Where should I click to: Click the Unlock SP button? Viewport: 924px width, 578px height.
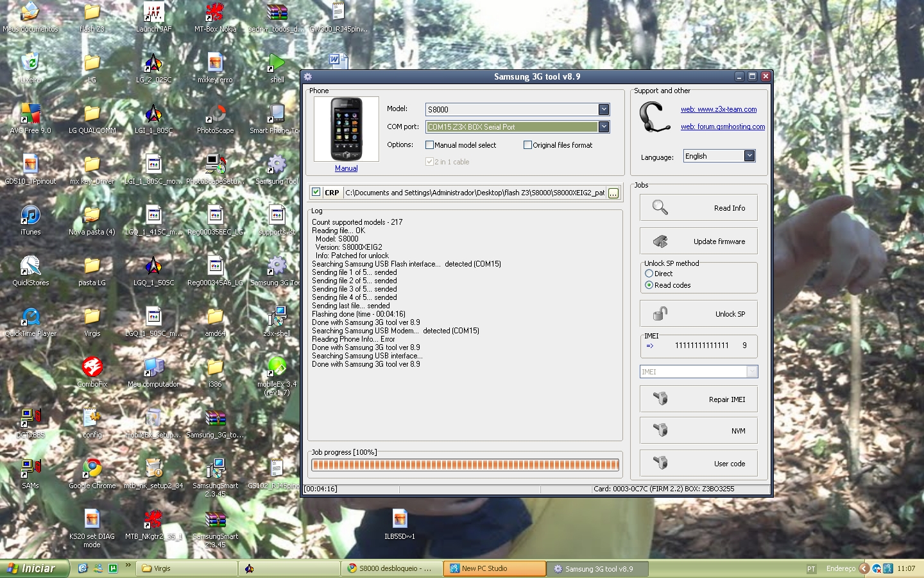click(698, 314)
